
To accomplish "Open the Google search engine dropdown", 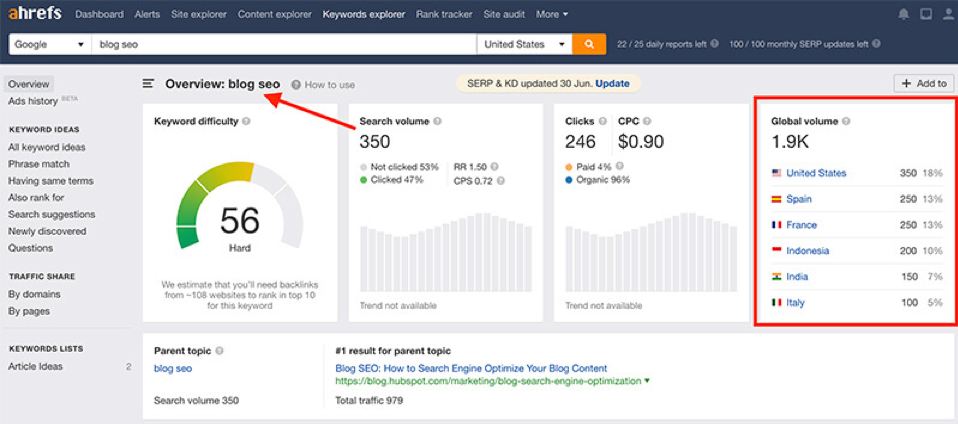I will point(49,44).
